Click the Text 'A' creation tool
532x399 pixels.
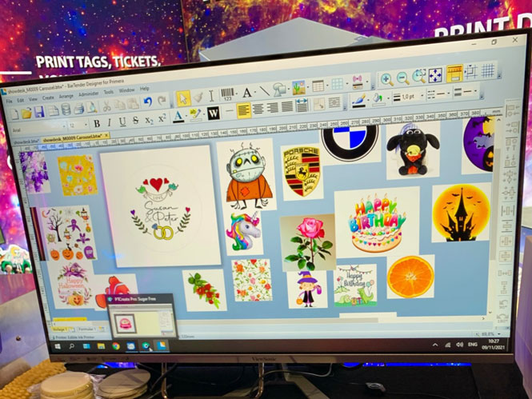[246, 93]
